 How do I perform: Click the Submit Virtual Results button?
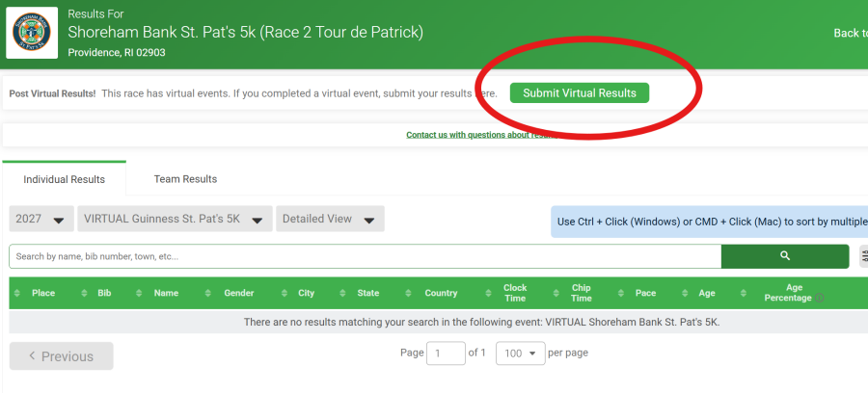coord(579,93)
